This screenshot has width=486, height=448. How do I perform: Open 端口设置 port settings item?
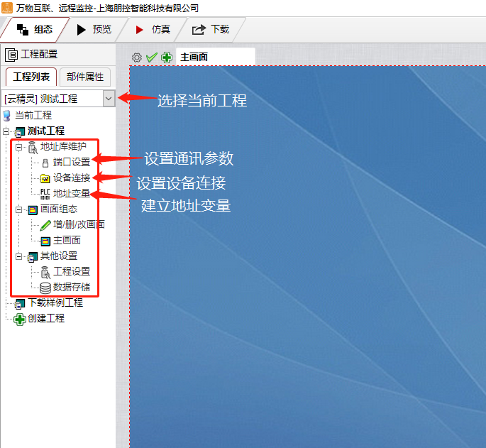point(71,162)
